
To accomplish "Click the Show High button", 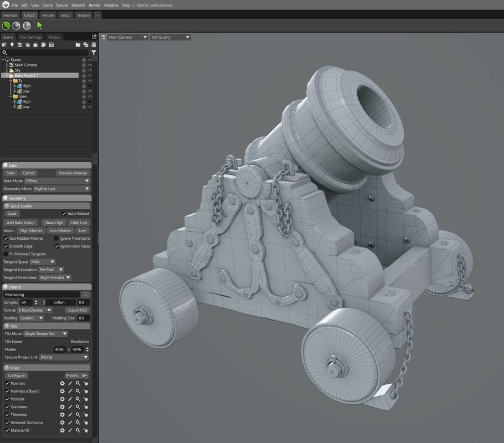I will pos(54,223).
